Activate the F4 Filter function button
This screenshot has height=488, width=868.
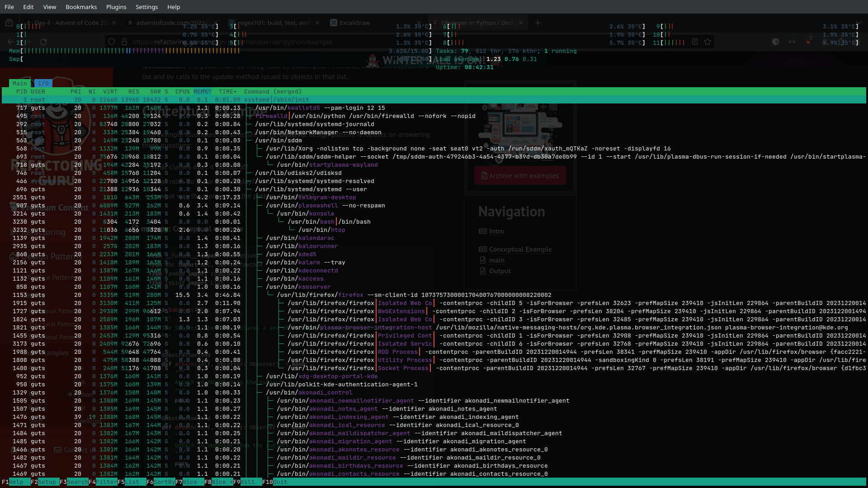[x=106, y=482]
